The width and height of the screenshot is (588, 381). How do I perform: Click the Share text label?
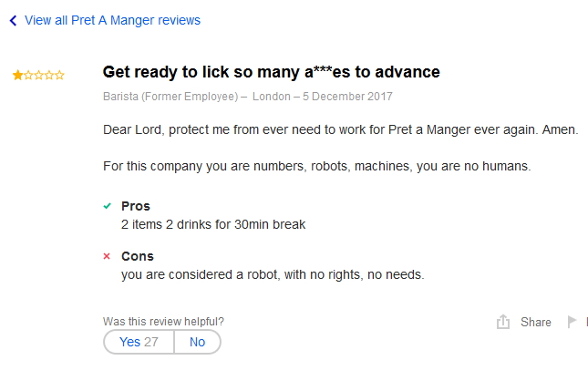pos(536,322)
